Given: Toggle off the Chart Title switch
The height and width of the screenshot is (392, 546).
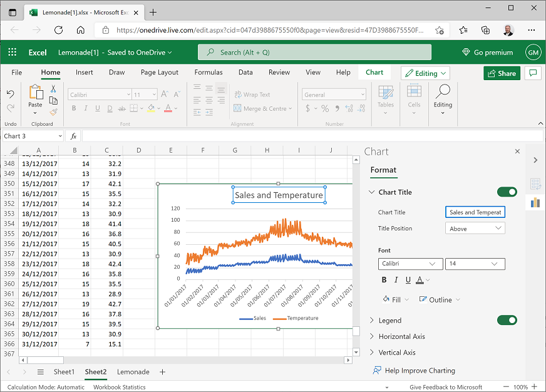Looking at the screenshot, I should pos(507,192).
